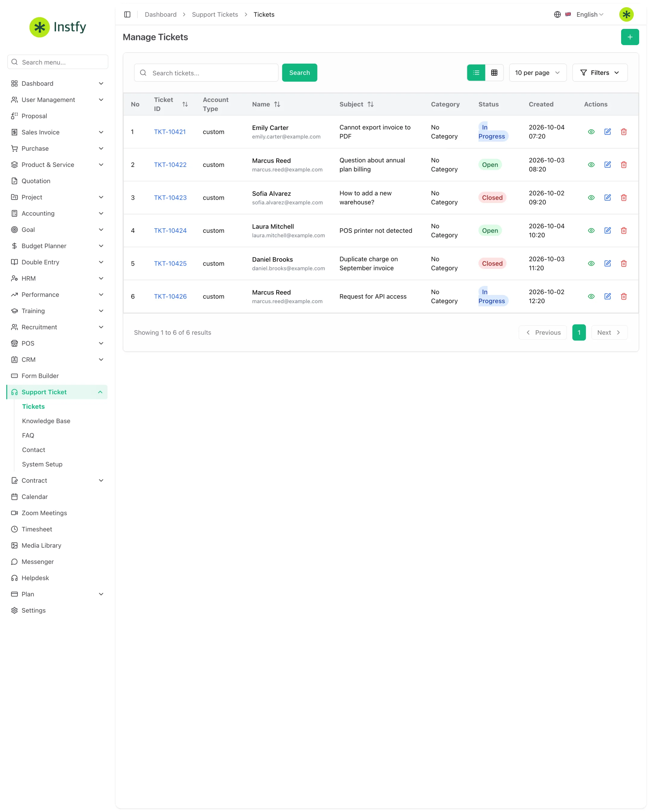Click the Next pagination button
650x812 pixels.
point(609,333)
